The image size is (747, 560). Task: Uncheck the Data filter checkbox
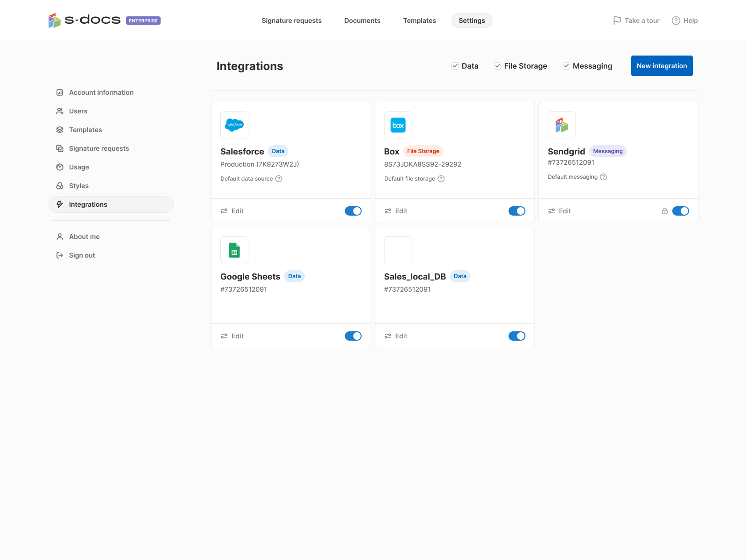455,66
